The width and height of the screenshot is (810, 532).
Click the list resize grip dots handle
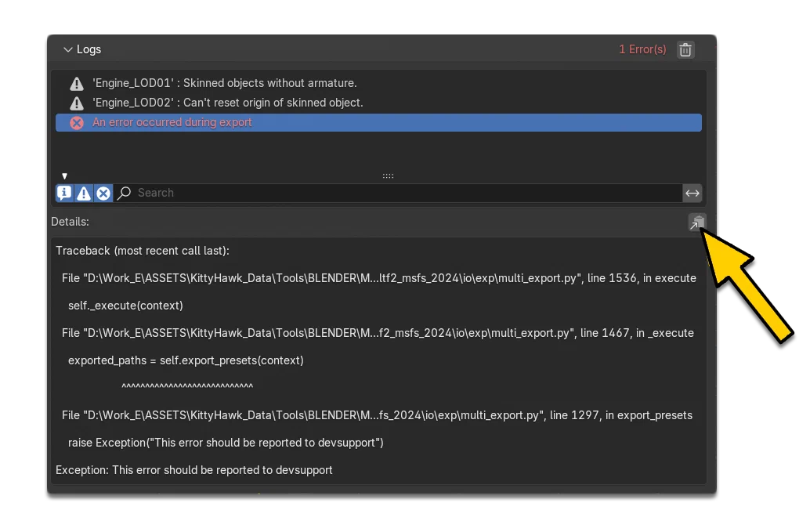coord(388,176)
